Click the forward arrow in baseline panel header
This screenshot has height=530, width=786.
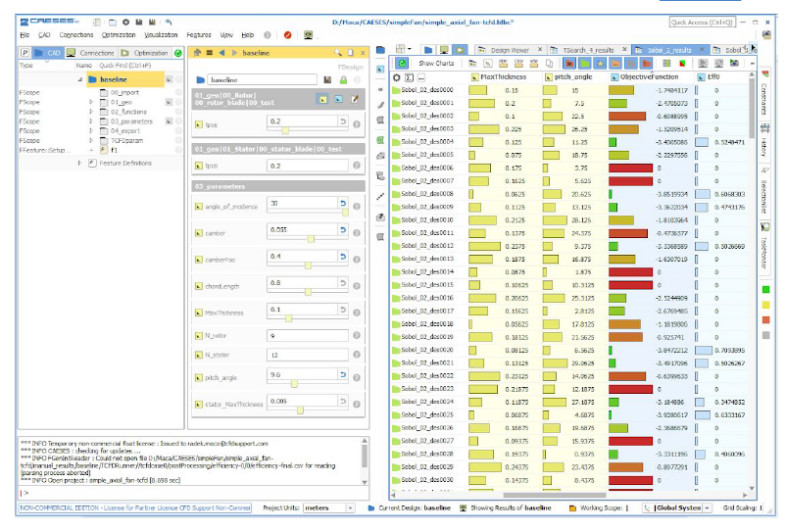(x=234, y=53)
